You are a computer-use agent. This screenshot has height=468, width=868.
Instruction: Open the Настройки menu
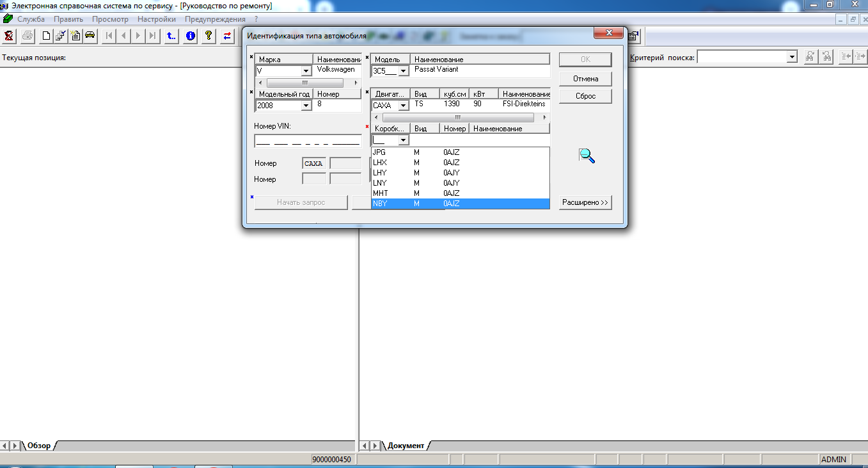(156, 19)
